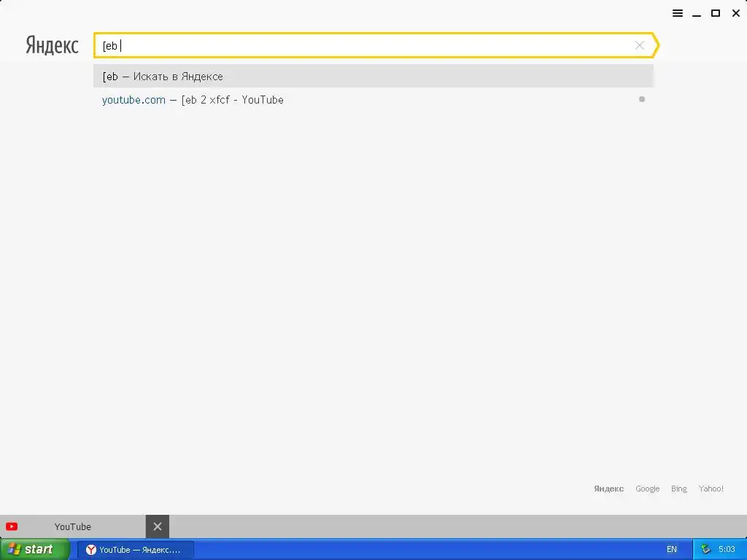Viewport: 747px width, 560px height.
Task: Click the system tray network icon
Action: (706, 550)
